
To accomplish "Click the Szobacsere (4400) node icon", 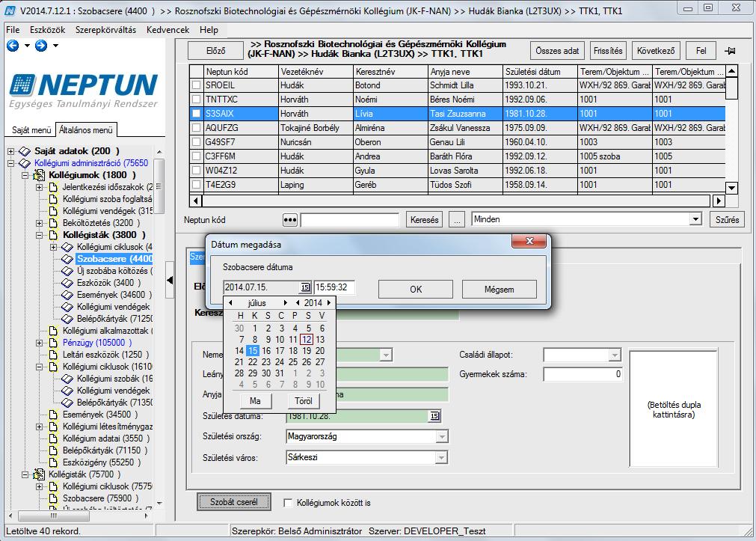I will [67, 259].
